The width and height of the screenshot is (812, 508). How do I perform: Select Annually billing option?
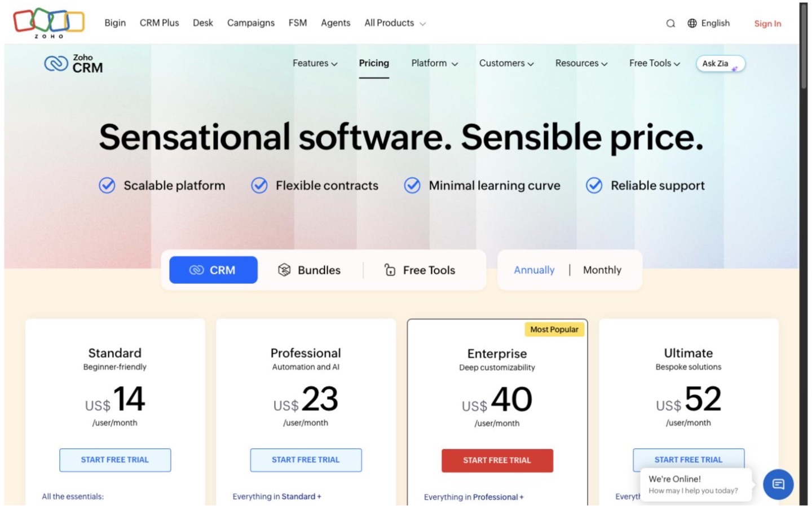pos(534,270)
